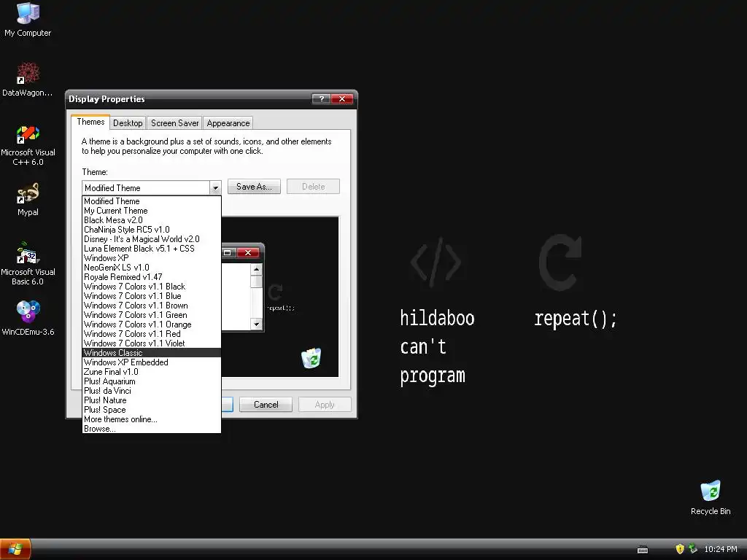Image resolution: width=747 pixels, height=560 pixels.
Task: Click the keyboard tray icon
Action: pos(643,550)
